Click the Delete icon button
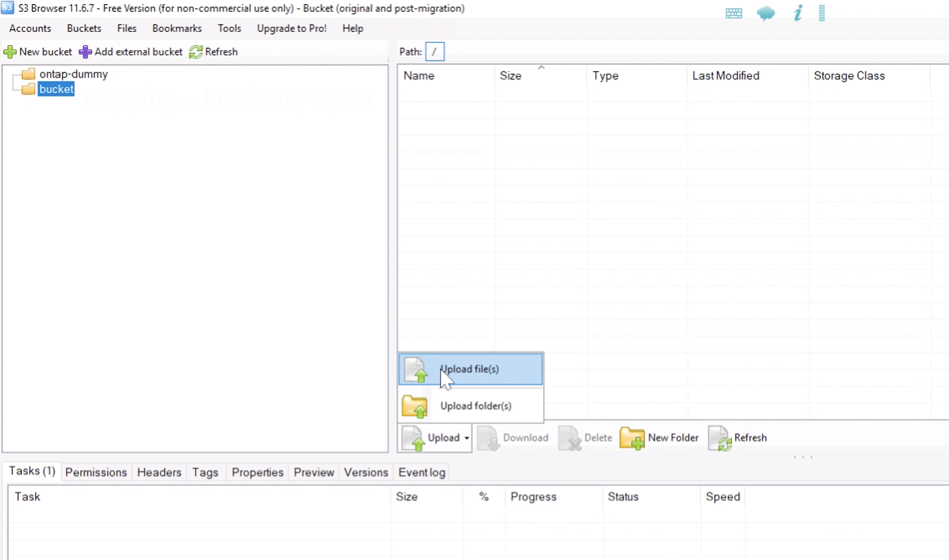This screenshot has height=560, width=949. (x=569, y=437)
